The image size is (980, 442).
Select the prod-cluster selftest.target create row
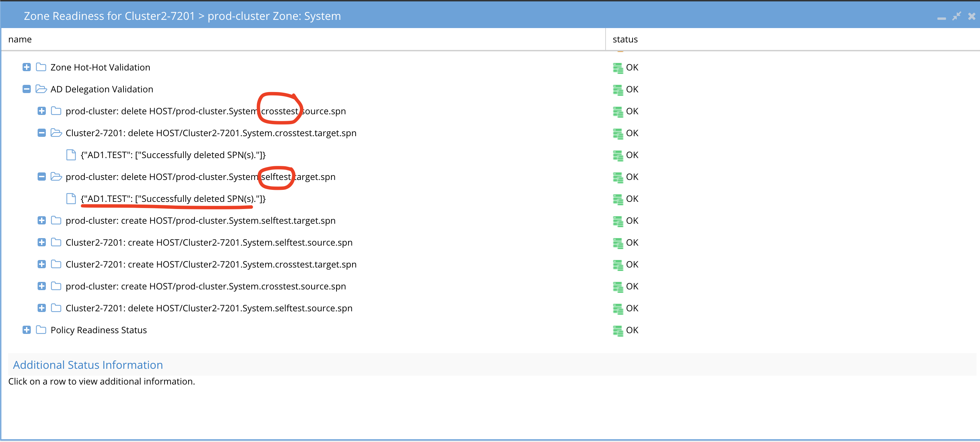[x=200, y=220]
